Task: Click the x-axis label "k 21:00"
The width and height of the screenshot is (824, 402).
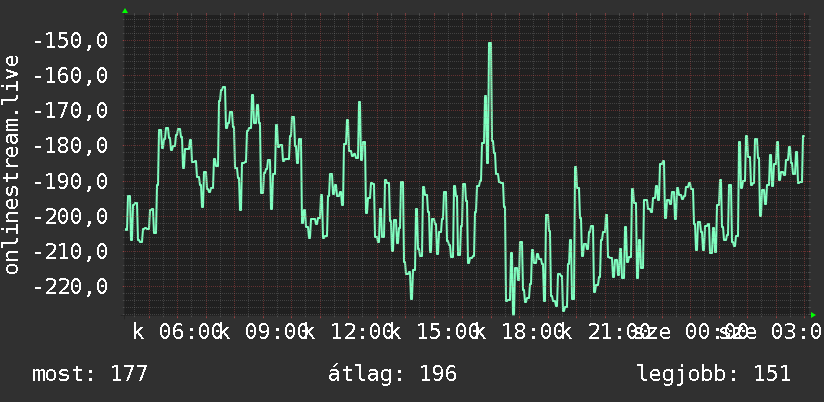Action: tap(604, 332)
